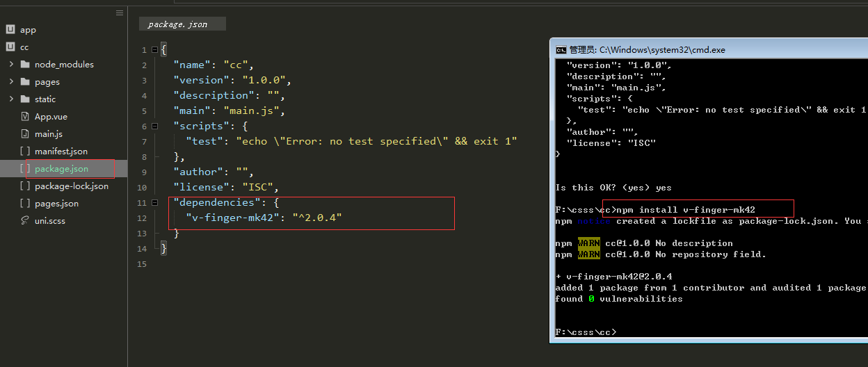
Task: Click the main.js file icon
Action: tap(25, 134)
